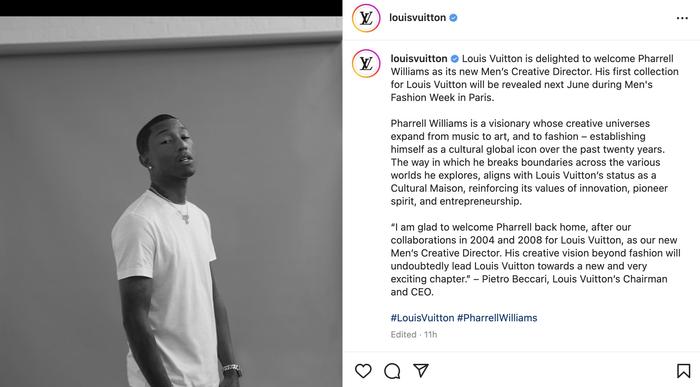
Task: Save post with bookmark icon
Action: (683, 371)
